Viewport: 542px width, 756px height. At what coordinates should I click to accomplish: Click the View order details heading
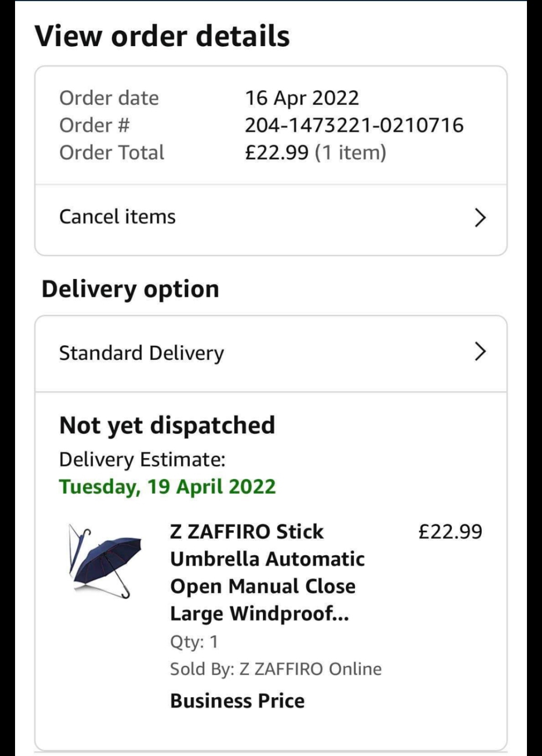click(x=162, y=36)
